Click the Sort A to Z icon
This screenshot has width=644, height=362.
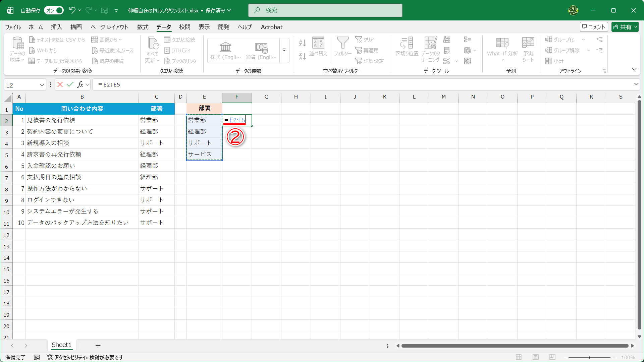[x=302, y=43]
